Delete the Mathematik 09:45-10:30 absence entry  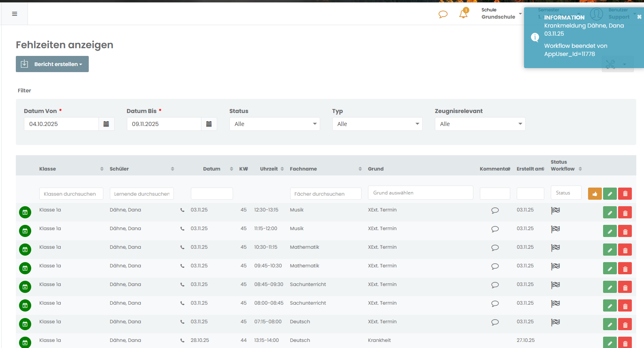[625, 268]
